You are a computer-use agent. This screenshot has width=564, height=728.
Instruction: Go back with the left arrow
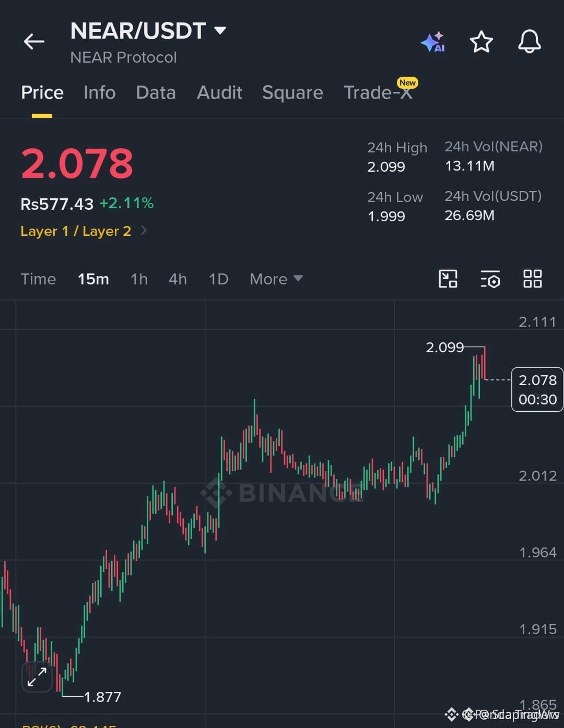(34, 41)
